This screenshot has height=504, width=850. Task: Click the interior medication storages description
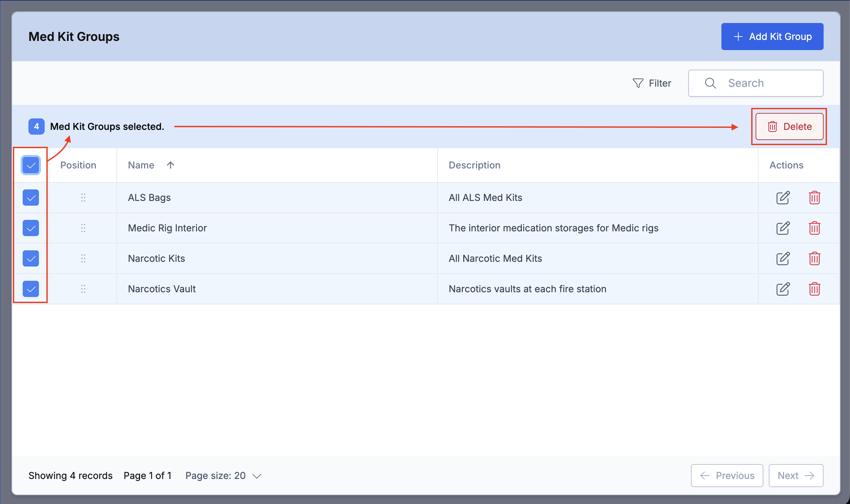click(x=554, y=228)
